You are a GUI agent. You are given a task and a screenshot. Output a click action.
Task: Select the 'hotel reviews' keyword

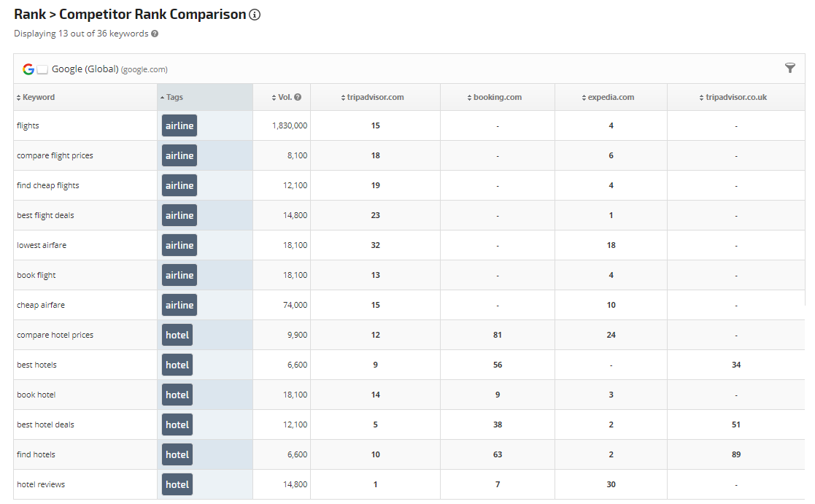41,484
